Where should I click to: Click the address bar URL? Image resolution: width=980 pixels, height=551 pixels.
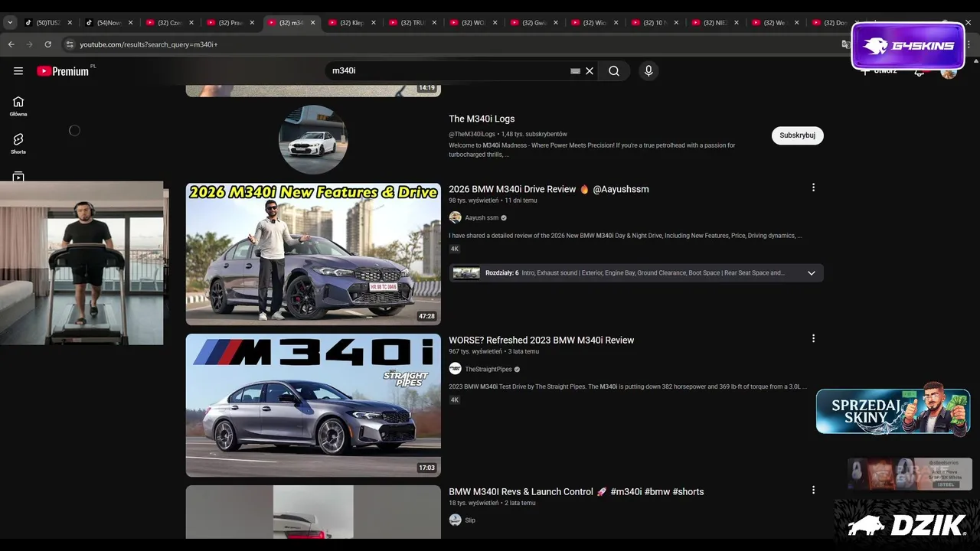149,44
